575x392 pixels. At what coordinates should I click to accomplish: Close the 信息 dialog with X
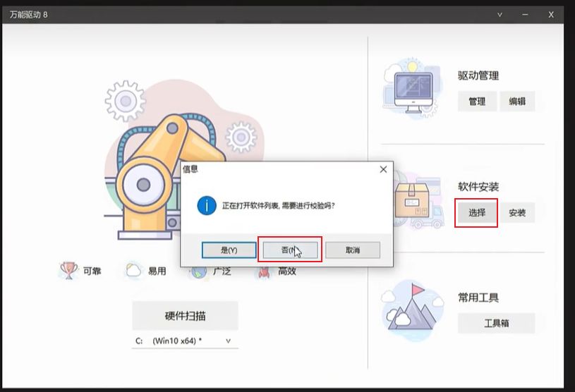click(x=383, y=169)
